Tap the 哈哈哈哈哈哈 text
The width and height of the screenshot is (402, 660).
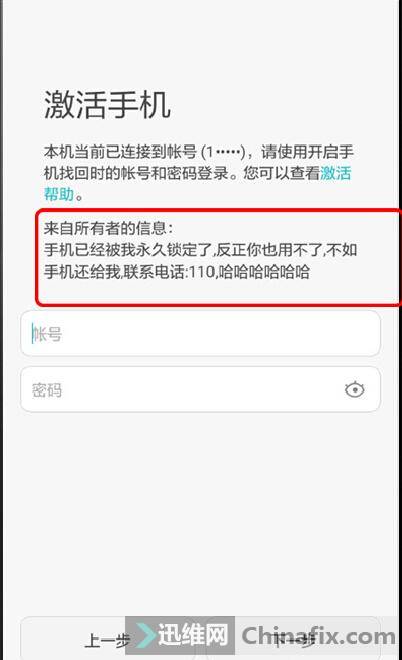pyautogui.click(x=264, y=272)
